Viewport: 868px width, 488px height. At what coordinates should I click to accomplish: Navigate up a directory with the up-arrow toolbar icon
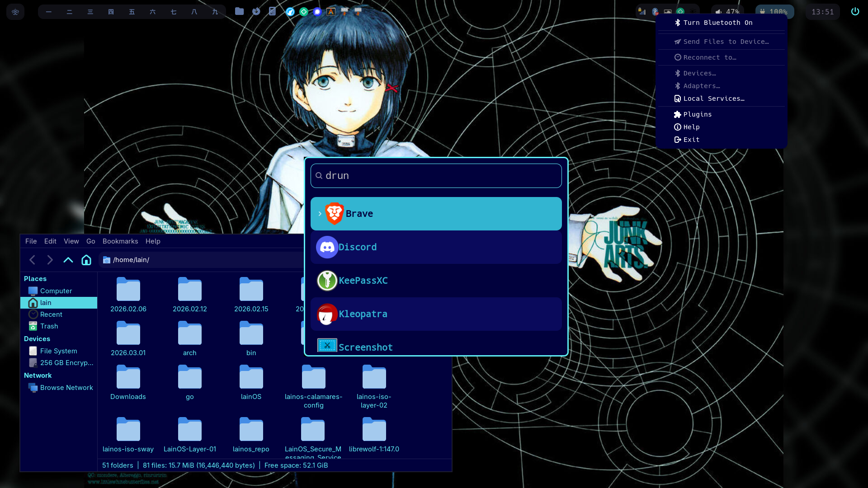68,260
